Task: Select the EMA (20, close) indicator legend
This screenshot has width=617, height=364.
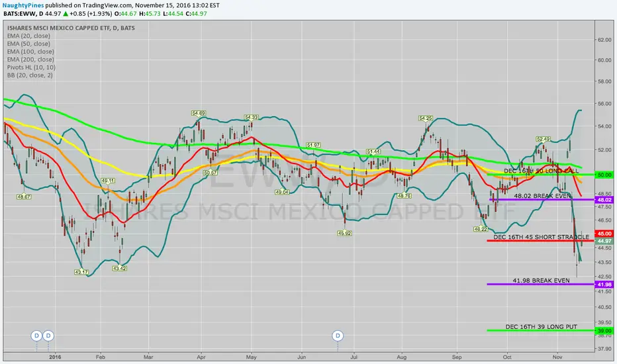Action: point(28,36)
